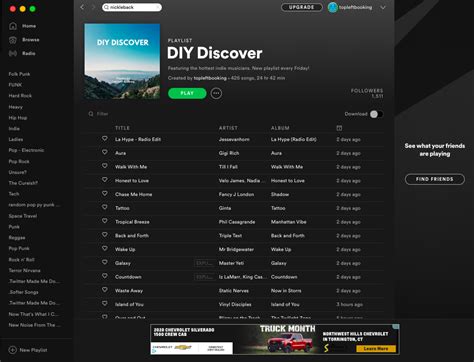474x362 pixels.
Task: Click the Radio icon in sidebar
Action: coord(13,53)
